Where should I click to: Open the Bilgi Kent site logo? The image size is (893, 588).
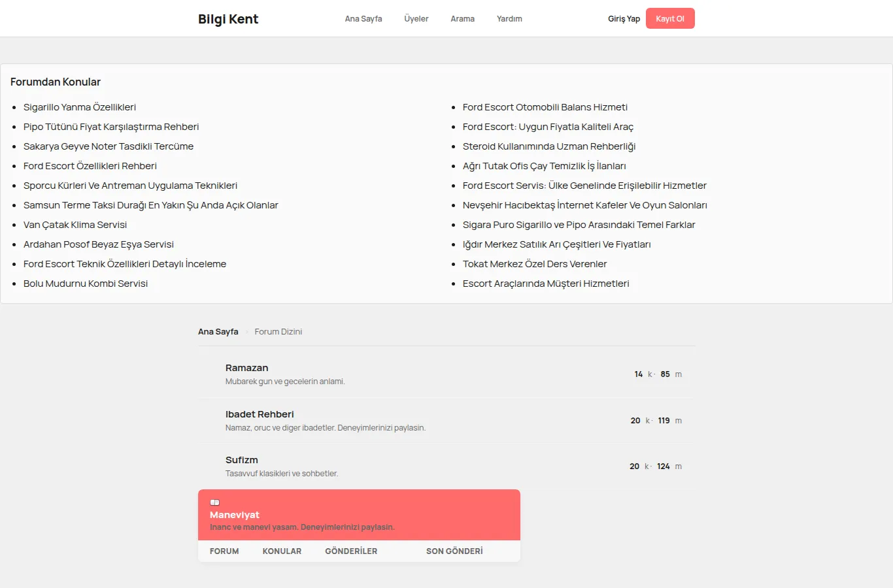[228, 19]
